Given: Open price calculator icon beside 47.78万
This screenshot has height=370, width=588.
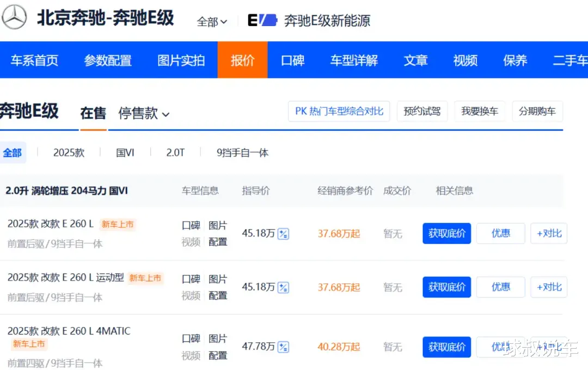Looking at the screenshot, I should point(283,347).
